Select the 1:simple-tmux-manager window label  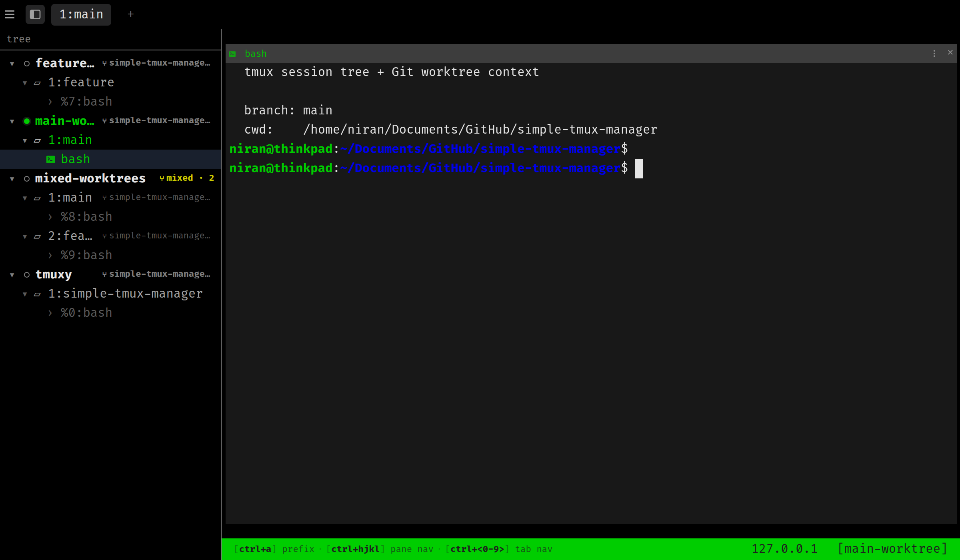coord(125,294)
